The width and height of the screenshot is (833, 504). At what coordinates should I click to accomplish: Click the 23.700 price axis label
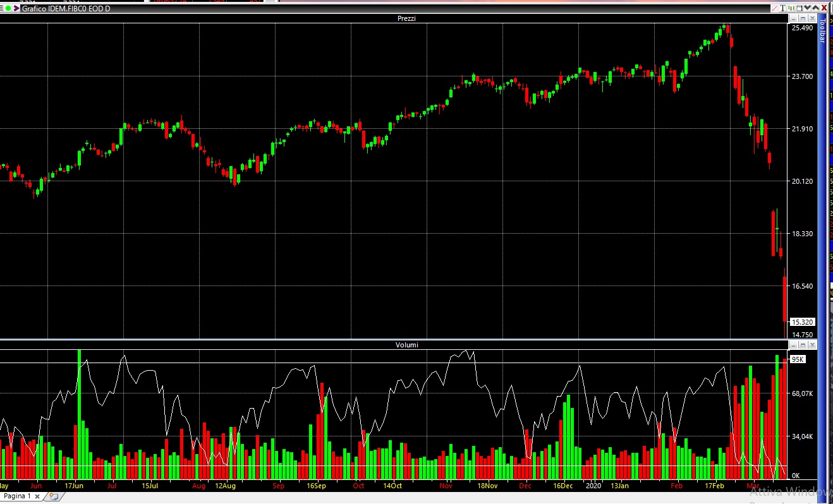[802, 76]
